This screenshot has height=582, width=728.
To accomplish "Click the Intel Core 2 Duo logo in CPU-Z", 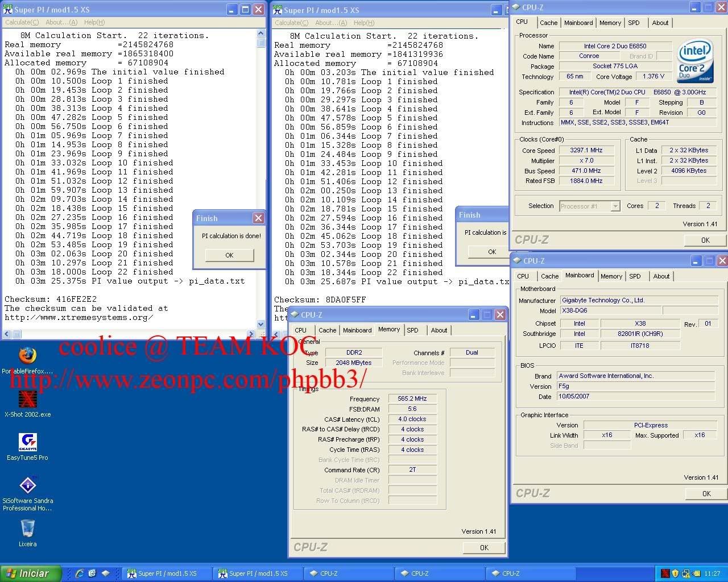I will (x=695, y=62).
